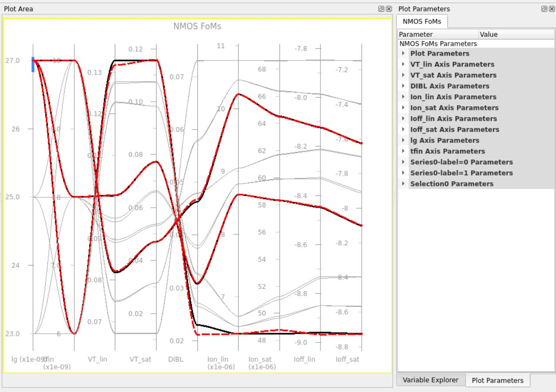
Task: Expand Ioff_lin Axis Parameters
Action: point(403,119)
